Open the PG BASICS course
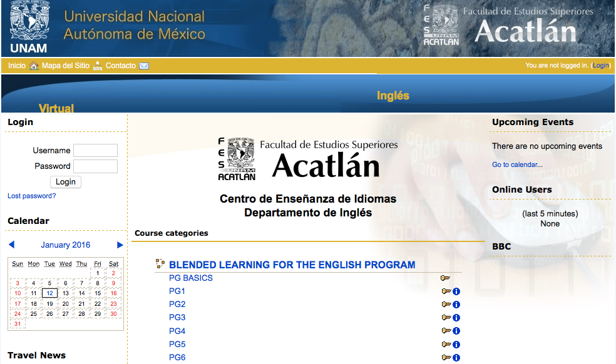Image resolution: width=616 pixels, height=364 pixels. (x=191, y=278)
